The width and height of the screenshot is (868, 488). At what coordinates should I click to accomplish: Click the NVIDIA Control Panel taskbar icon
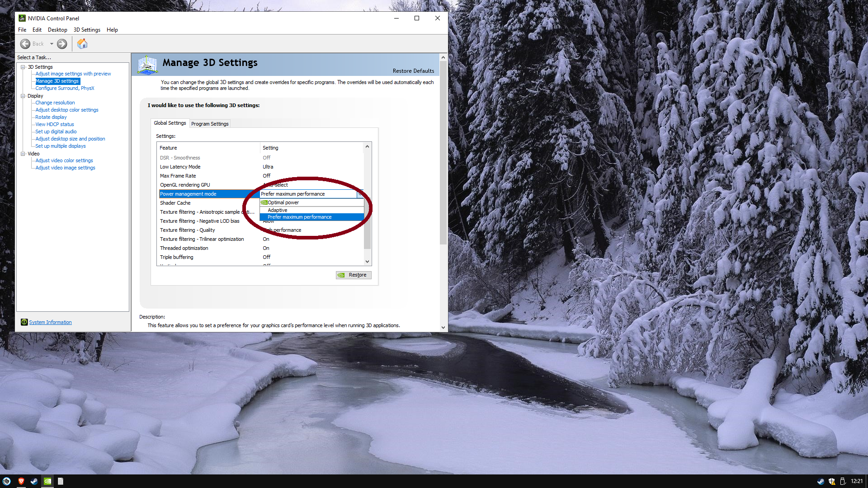47,481
